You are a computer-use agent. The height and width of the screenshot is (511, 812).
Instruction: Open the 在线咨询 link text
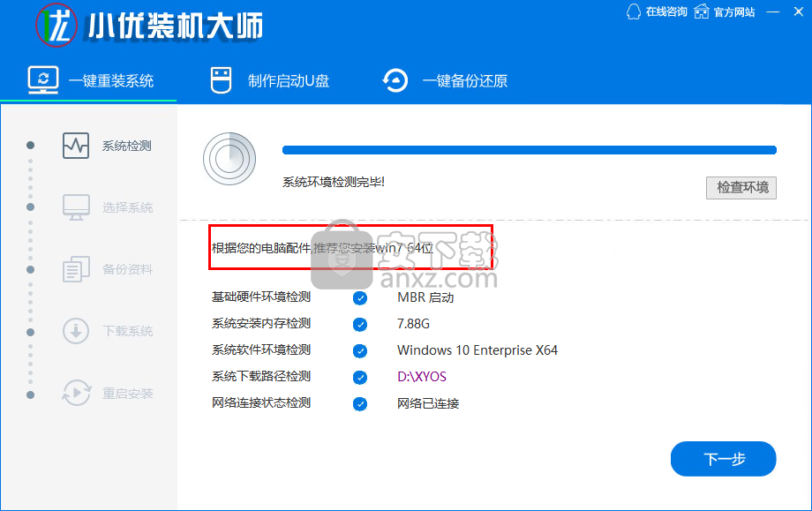(666, 11)
